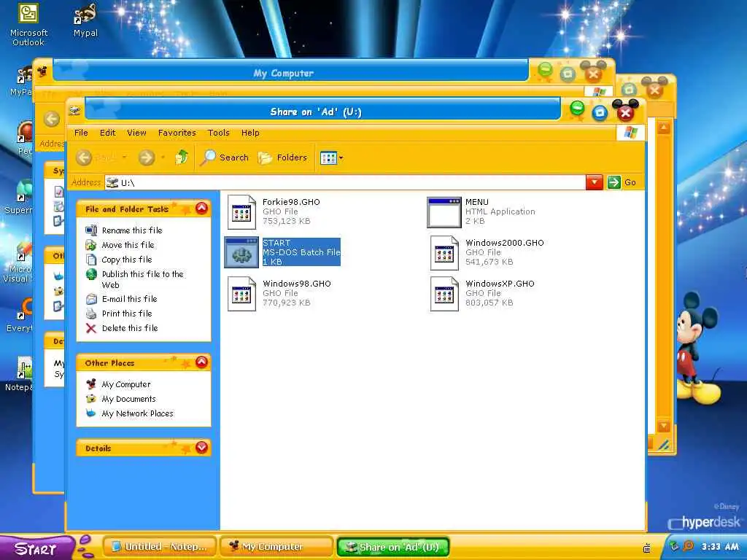Click the Up folder toolbar icon
The image size is (747, 560).
[x=182, y=157]
